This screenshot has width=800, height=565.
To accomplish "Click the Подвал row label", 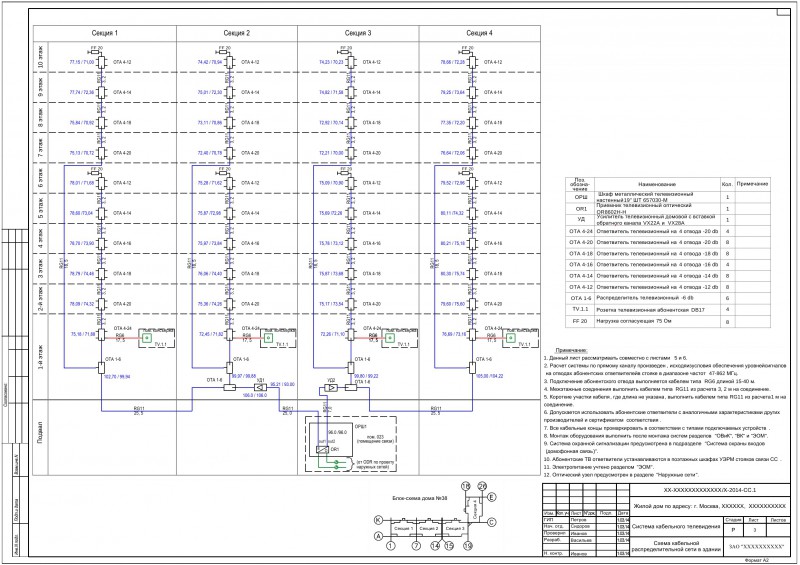I will tap(40, 432).
